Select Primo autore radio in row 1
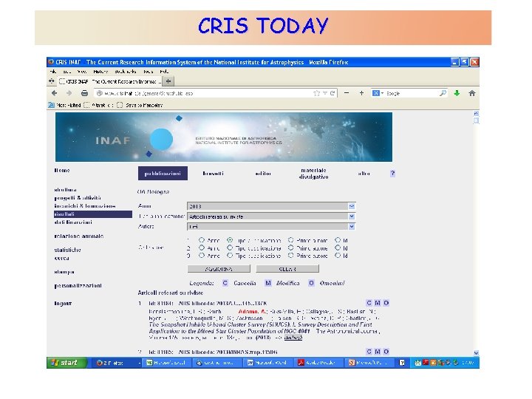The height and width of the screenshot is (399, 532). [x=291, y=240]
